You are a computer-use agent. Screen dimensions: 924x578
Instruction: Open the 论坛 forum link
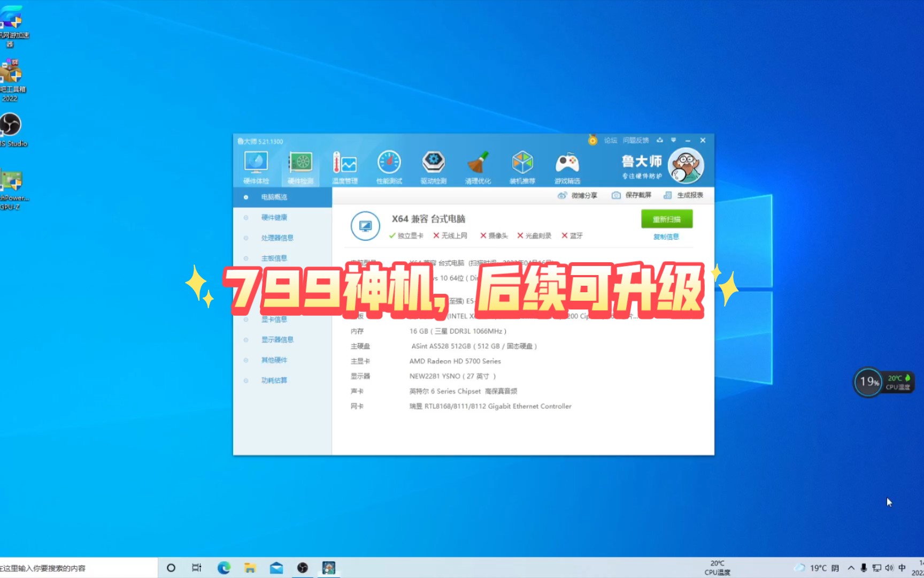tap(611, 140)
